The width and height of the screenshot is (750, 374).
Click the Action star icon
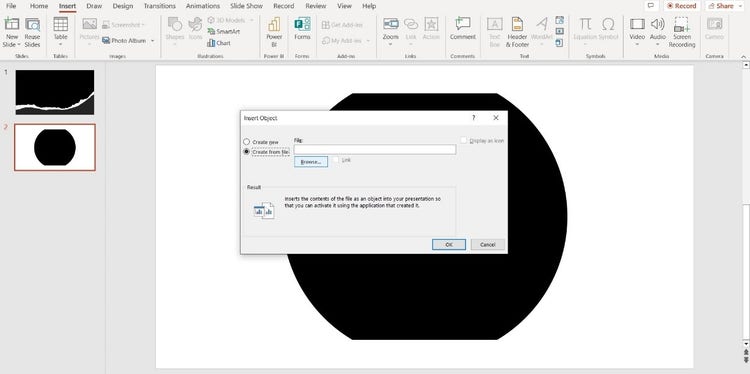coord(431,24)
